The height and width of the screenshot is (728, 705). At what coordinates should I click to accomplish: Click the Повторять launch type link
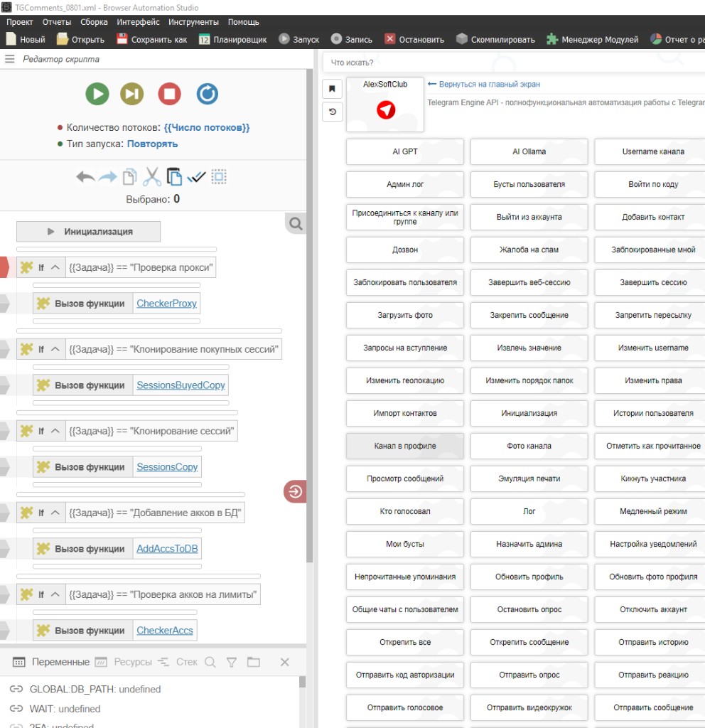152,144
